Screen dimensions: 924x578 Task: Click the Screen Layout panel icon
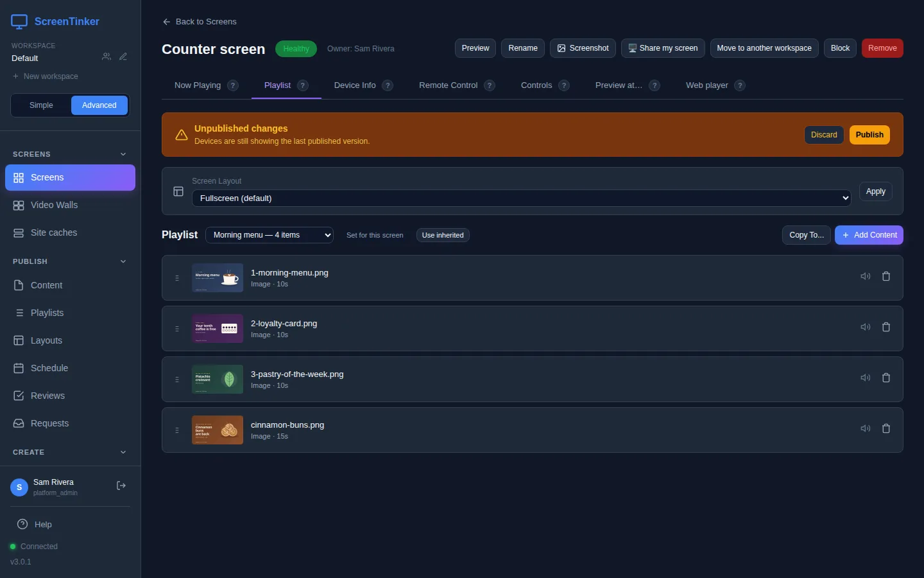tap(178, 191)
